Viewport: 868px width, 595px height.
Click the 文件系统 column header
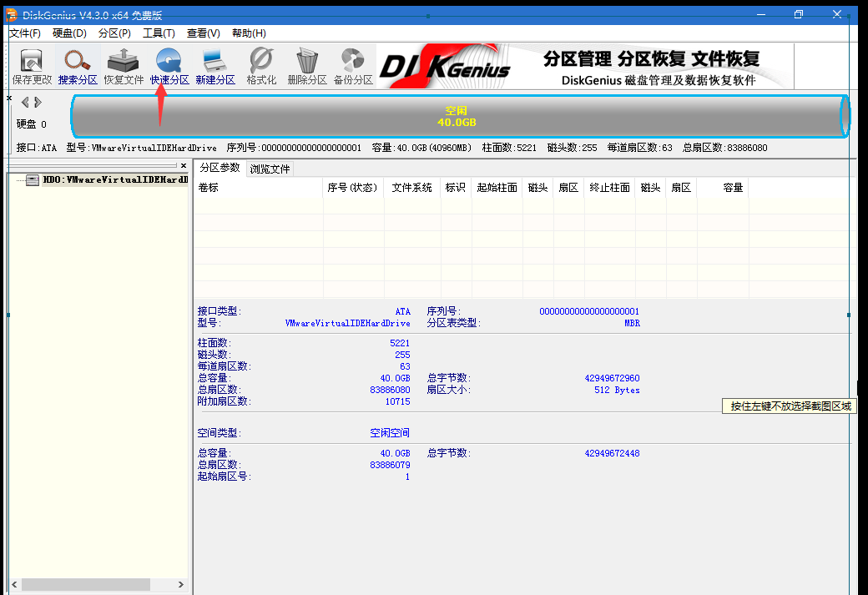[x=411, y=188]
